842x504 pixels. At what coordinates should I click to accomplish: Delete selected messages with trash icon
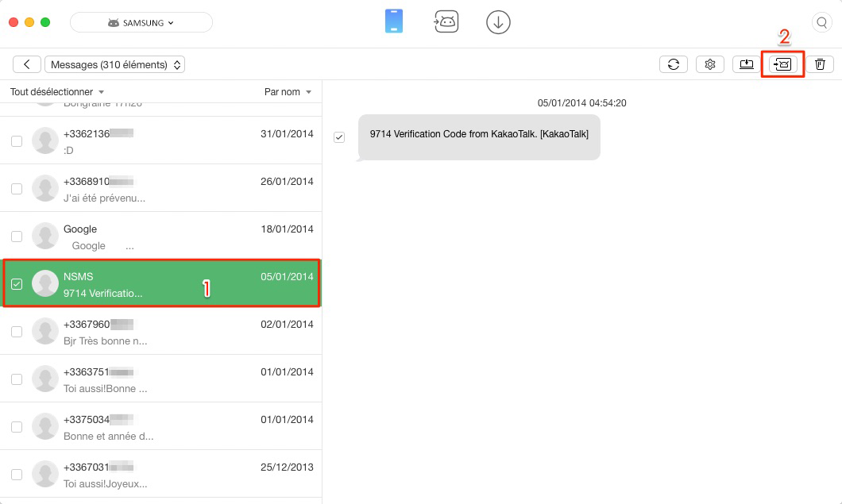pyautogui.click(x=820, y=64)
